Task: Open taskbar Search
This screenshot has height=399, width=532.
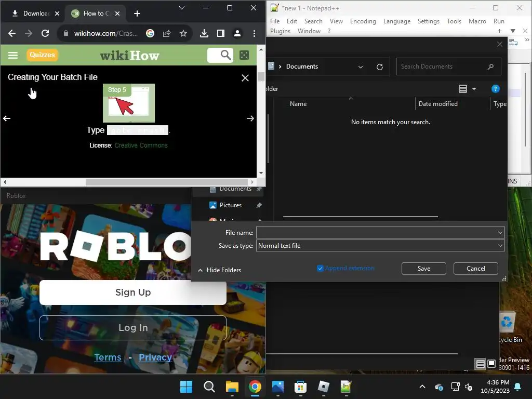Action: (x=209, y=387)
